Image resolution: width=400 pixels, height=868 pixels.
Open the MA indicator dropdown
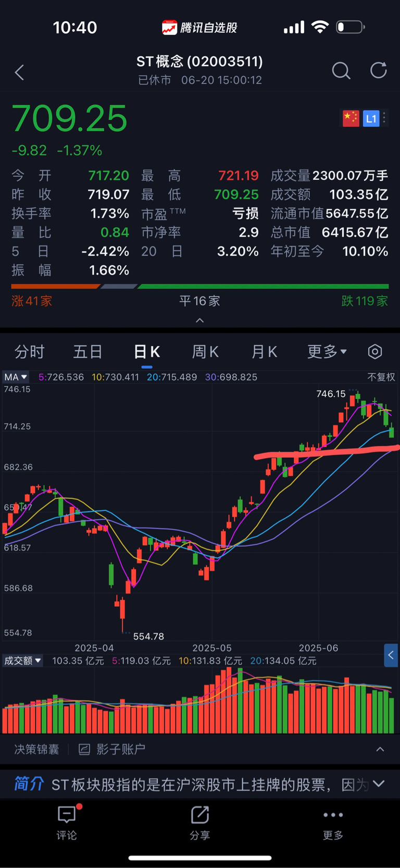[x=16, y=377]
